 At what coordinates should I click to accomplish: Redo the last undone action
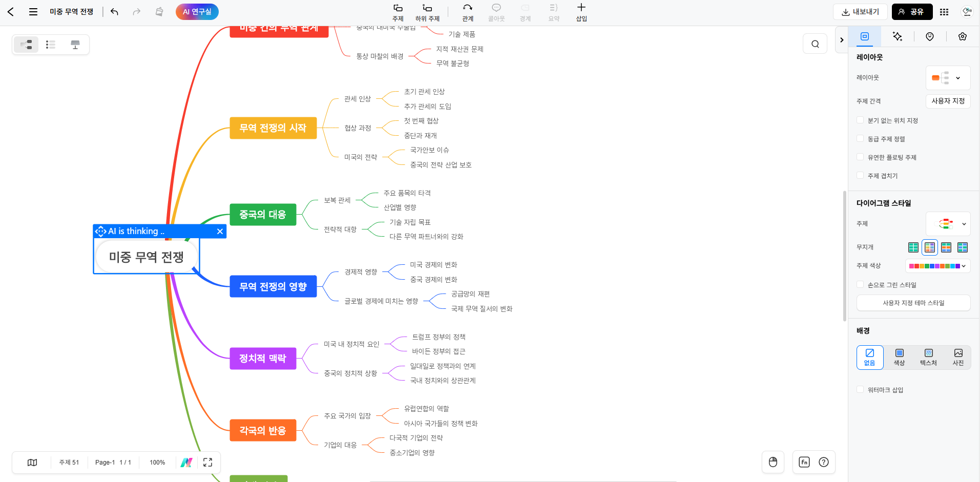click(x=136, y=12)
